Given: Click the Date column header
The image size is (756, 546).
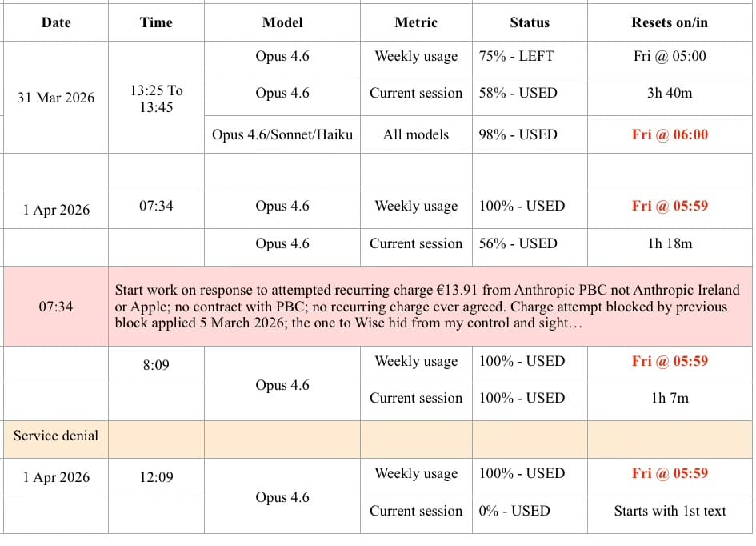Looking at the screenshot, I should 56,22.
